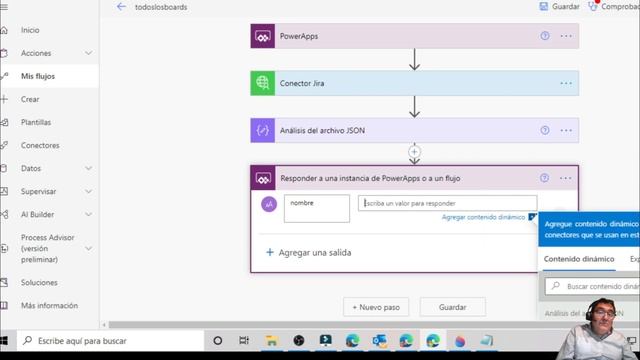Click the + Nuevo paso button
Image resolution: width=640 pixels, height=360 pixels.
point(376,307)
